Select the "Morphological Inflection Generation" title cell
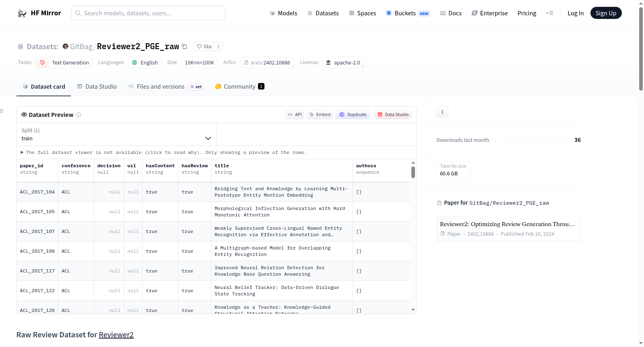Viewport: 644px width, 347px height. [x=282, y=212]
